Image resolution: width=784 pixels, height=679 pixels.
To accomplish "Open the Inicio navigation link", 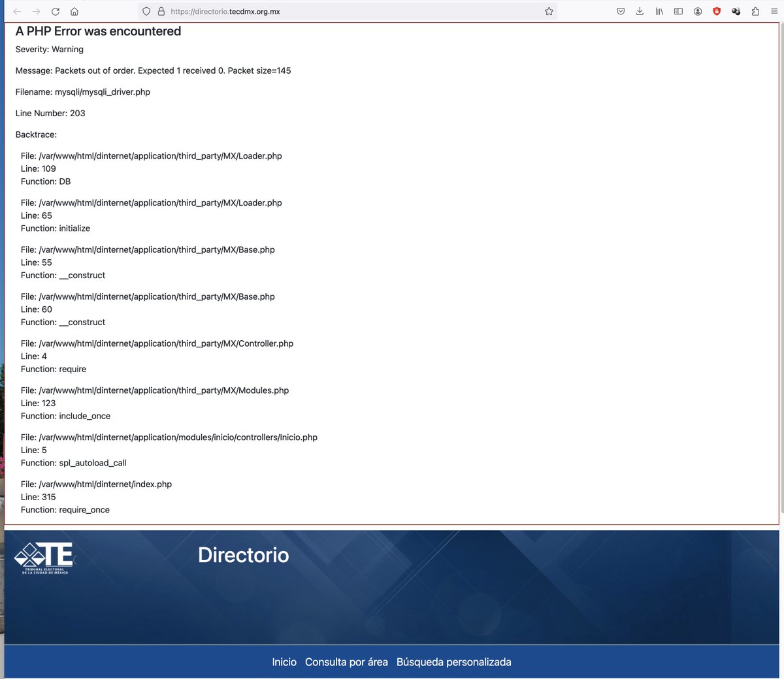I will click(x=284, y=662).
